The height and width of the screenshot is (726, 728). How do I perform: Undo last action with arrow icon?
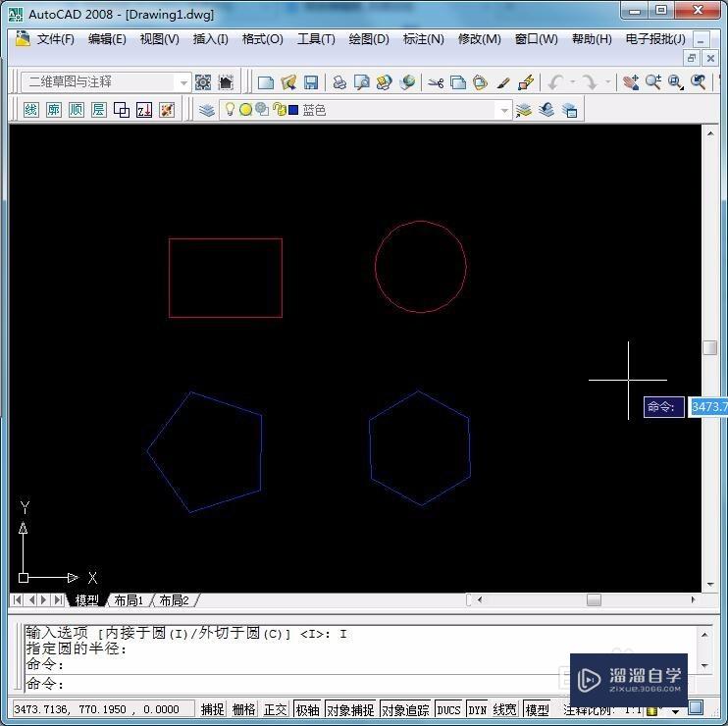point(555,82)
